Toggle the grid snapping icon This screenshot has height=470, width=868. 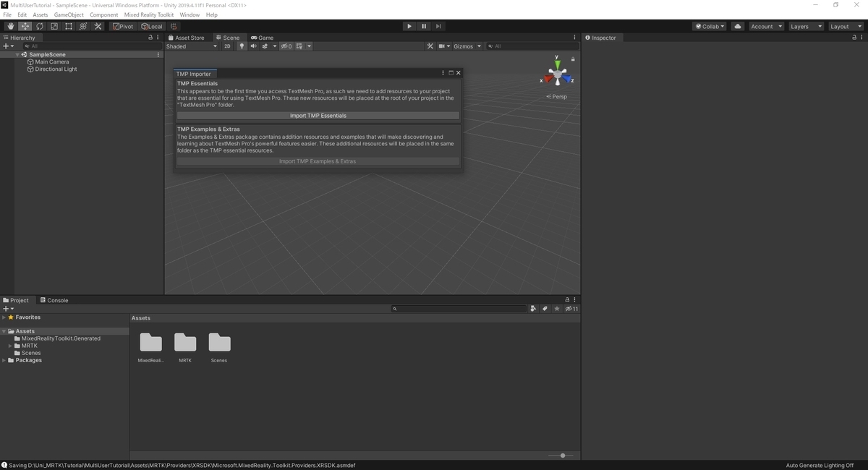174,27
